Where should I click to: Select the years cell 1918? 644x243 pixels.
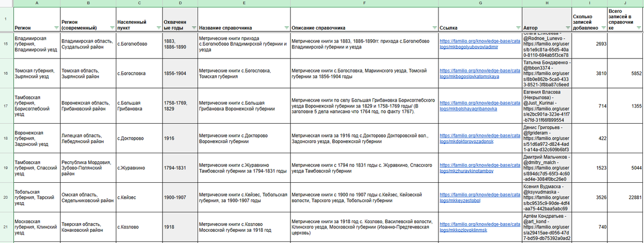click(x=179, y=227)
